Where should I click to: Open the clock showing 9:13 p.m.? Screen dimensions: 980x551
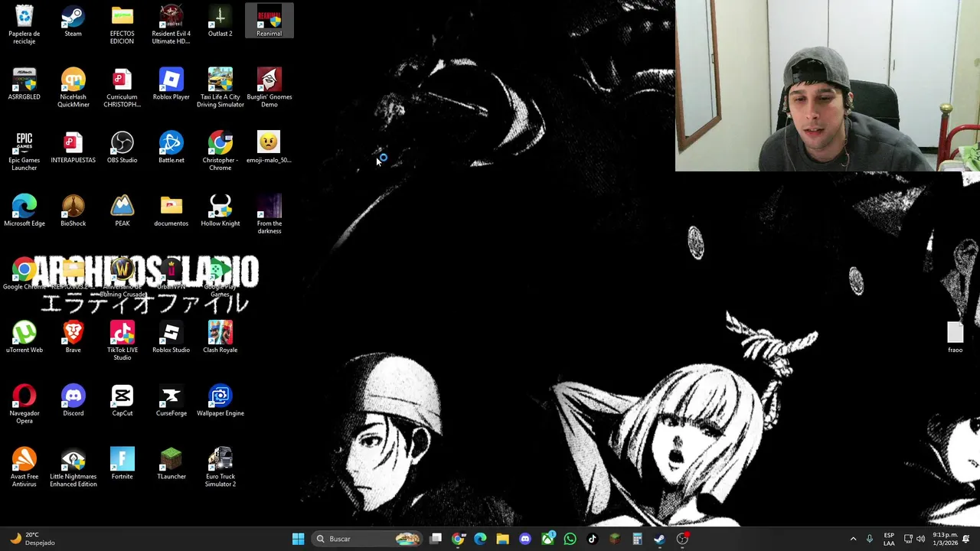pyautogui.click(x=945, y=539)
